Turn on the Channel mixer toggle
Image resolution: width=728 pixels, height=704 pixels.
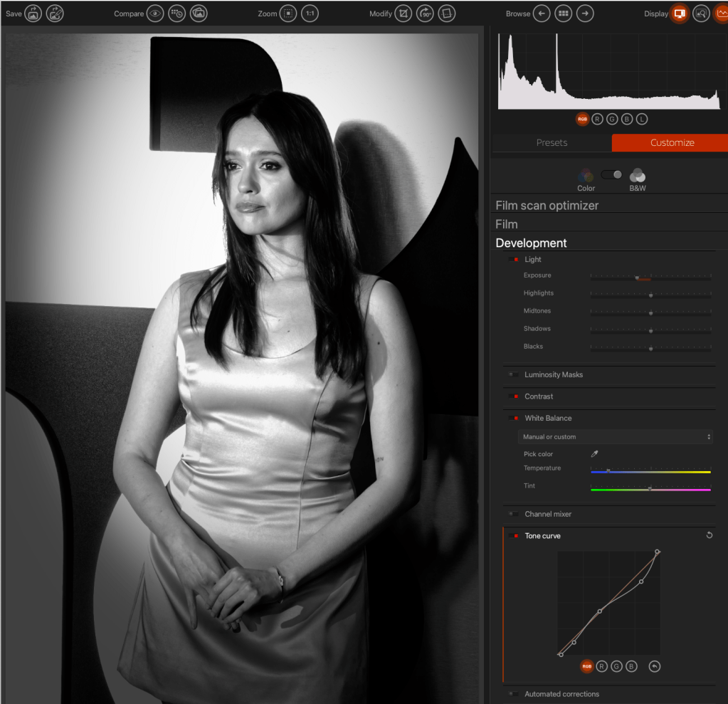tap(513, 514)
